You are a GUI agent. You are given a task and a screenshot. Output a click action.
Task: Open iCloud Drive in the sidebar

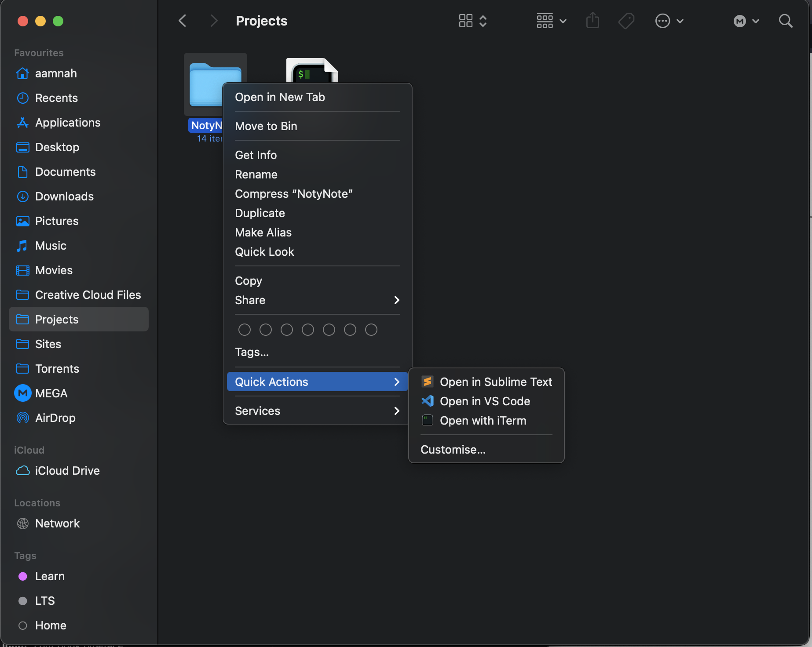pyautogui.click(x=79, y=471)
